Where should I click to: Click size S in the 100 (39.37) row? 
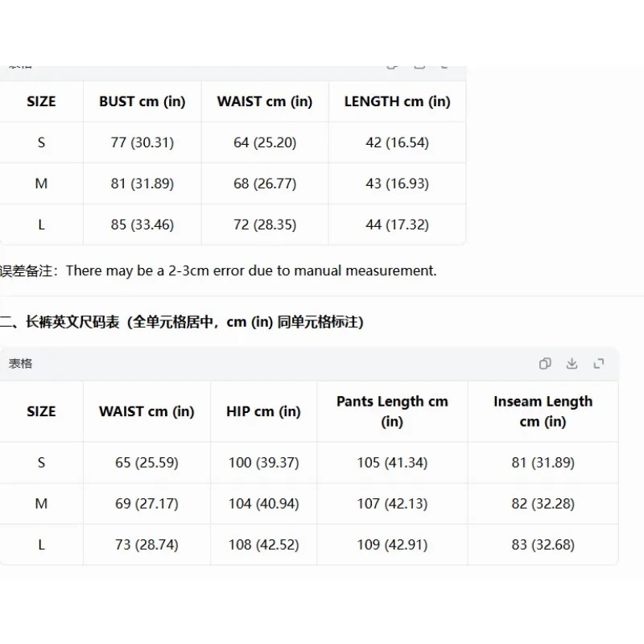[41, 462]
